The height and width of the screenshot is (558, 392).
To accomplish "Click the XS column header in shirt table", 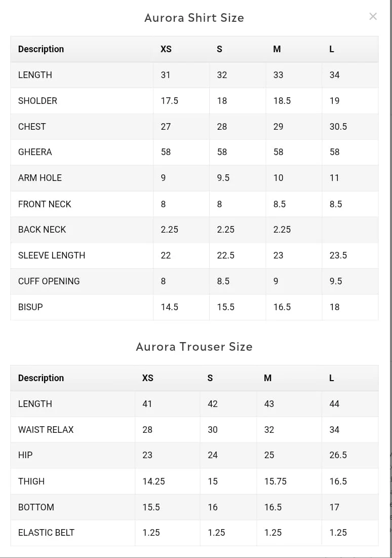I will click(x=166, y=49).
